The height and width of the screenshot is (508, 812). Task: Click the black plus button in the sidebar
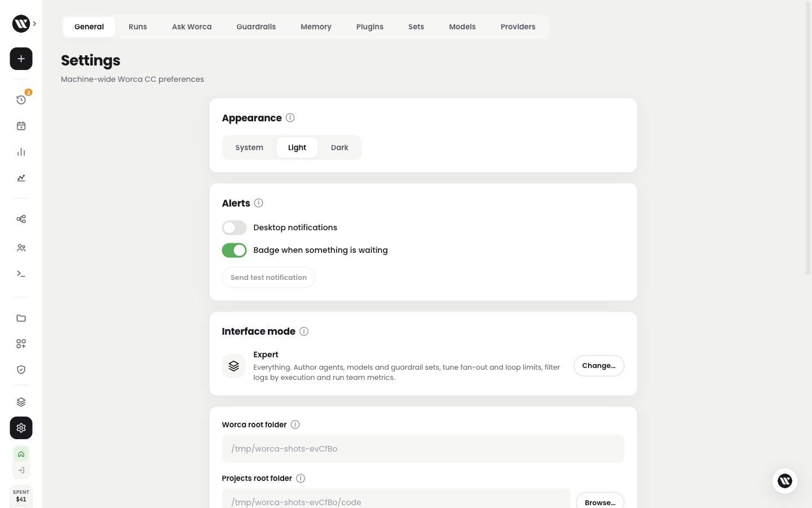[21, 59]
